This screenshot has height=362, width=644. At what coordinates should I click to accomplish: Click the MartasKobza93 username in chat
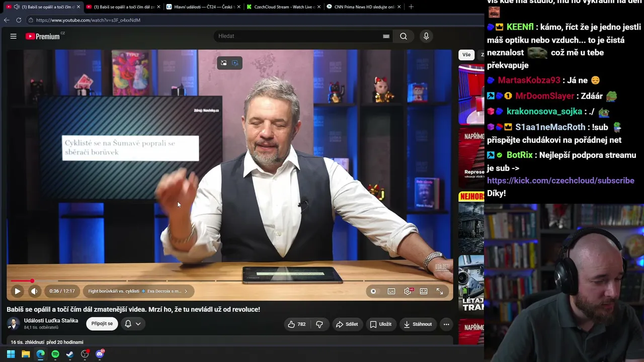(529, 80)
